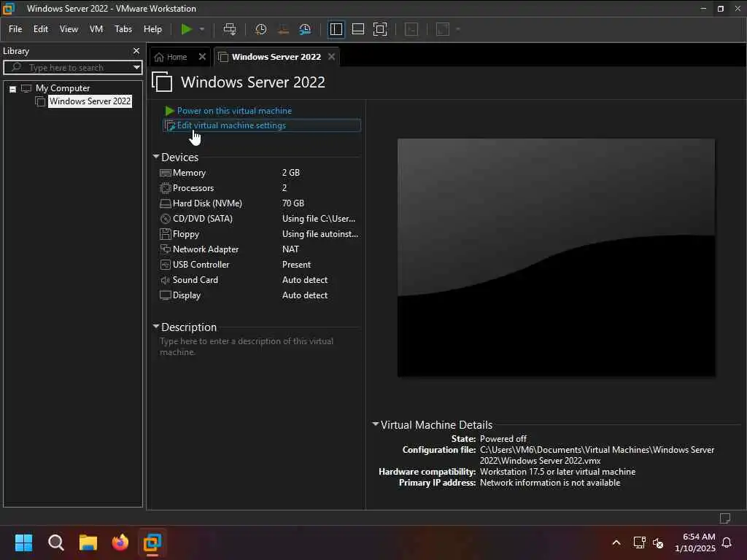Open the Tabs menu
Viewport: 747px width, 560px height.
123,29
